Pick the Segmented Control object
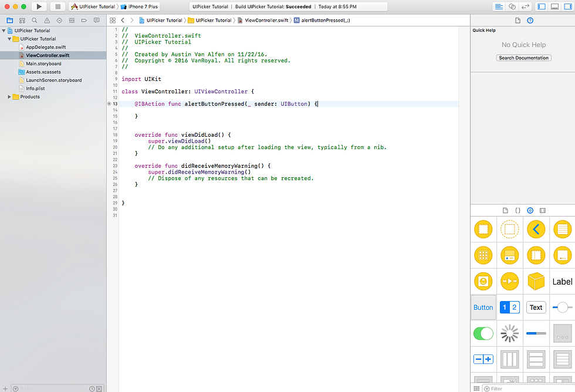This screenshot has height=392, width=575. click(510, 307)
